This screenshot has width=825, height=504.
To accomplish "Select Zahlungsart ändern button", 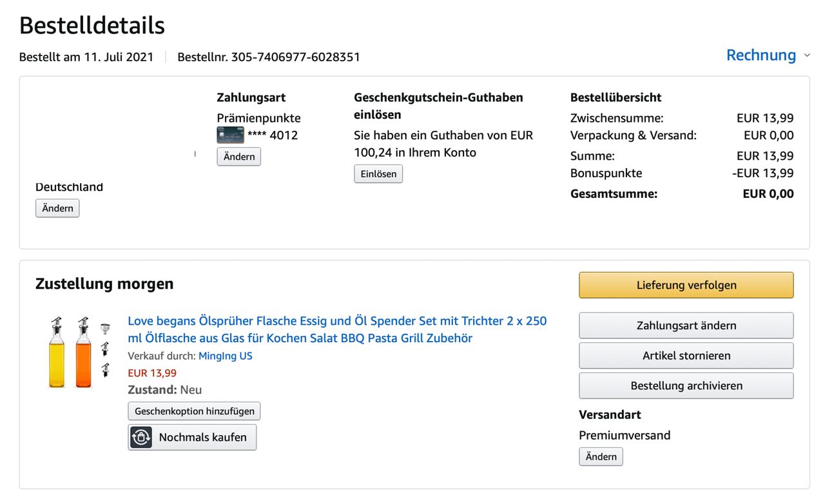I will [686, 325].
